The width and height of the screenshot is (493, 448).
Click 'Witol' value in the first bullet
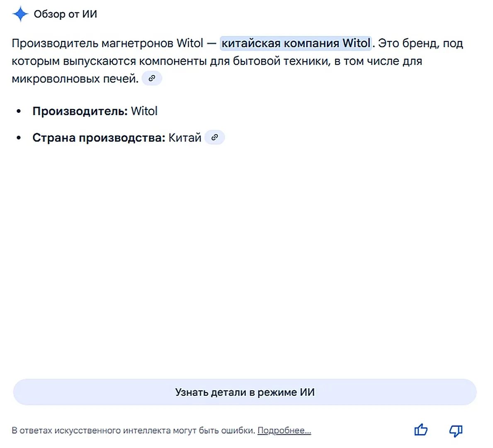tap(144, 111)
